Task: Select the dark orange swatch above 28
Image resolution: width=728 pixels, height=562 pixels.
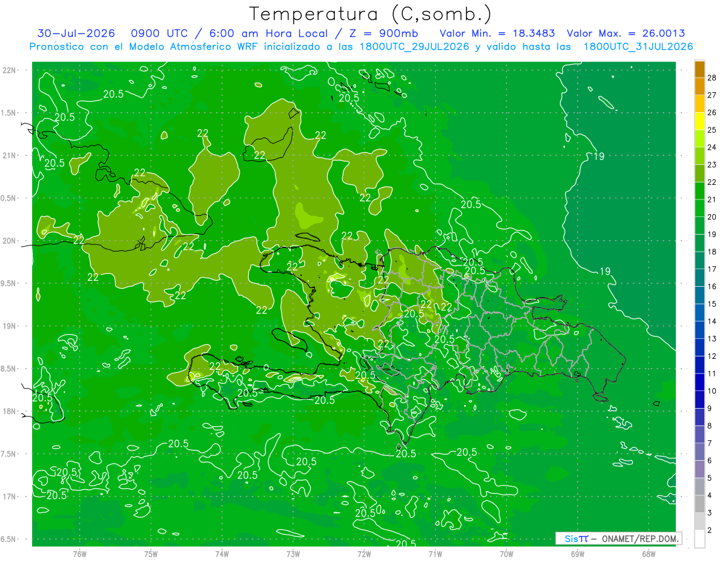Action: coord(699,69)
